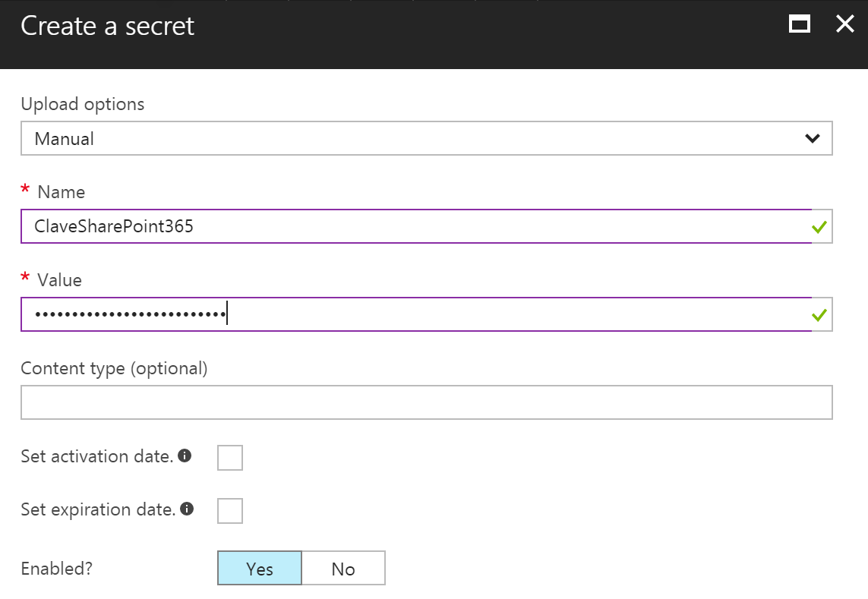Viewport: 868px width, 599px height.
Task: Enable the Set expiration date checkbox
Action: (x=230, y=510)
